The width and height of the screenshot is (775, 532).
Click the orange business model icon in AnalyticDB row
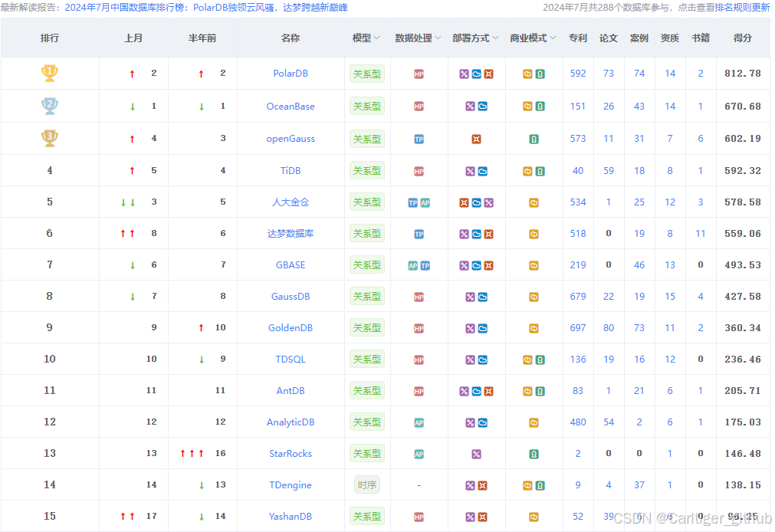point(534,422)
